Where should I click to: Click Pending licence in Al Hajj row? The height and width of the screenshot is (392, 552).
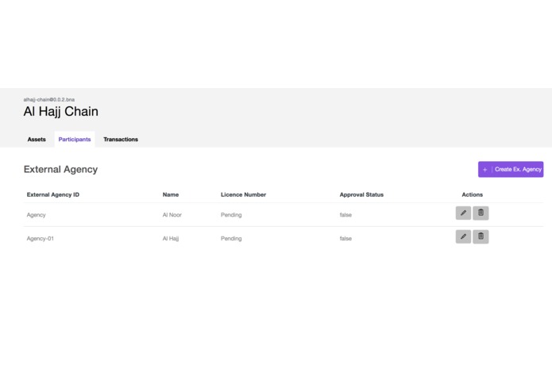point(231,238)
